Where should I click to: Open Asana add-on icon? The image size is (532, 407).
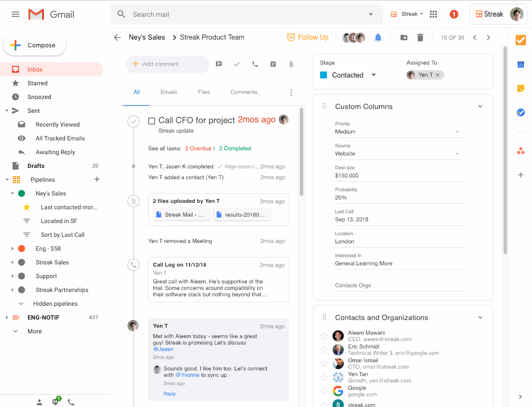point(521,151)
